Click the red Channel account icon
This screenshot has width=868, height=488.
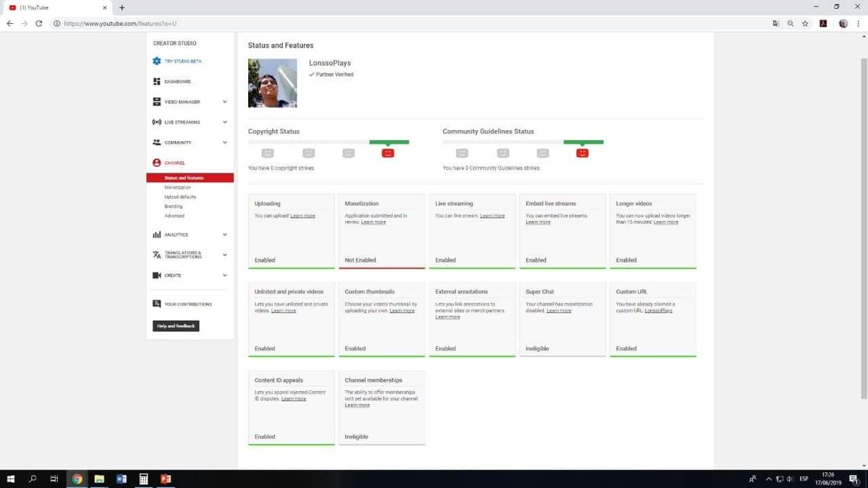(157, 163)
